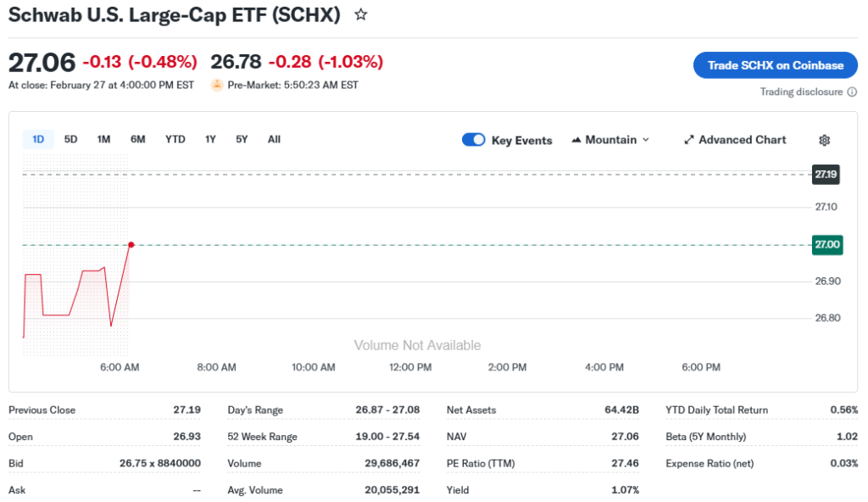
Task: Toggle the Key Events switch
Action: pos(473,140)
